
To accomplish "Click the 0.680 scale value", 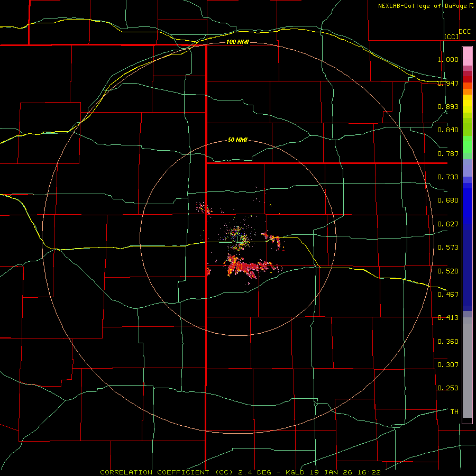I will 448,200.
